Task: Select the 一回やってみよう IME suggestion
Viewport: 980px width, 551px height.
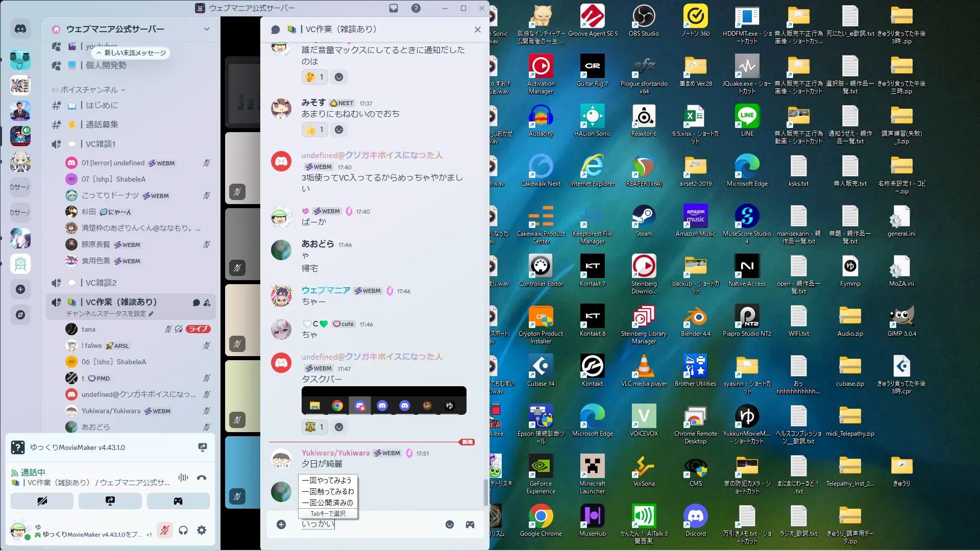Action: tap(327, 480)
